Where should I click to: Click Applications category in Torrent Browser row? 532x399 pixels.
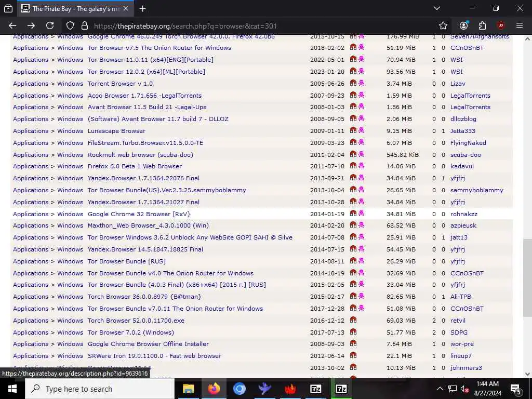[x=31, y=84]
